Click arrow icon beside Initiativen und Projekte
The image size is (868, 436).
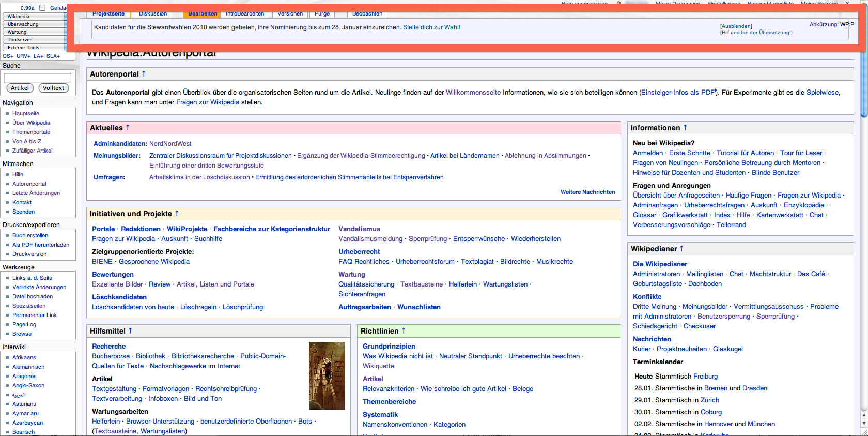coord(177,214)
